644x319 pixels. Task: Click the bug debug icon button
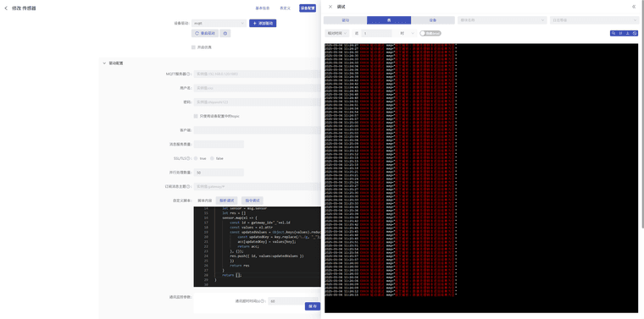click(x=225, y=33)
